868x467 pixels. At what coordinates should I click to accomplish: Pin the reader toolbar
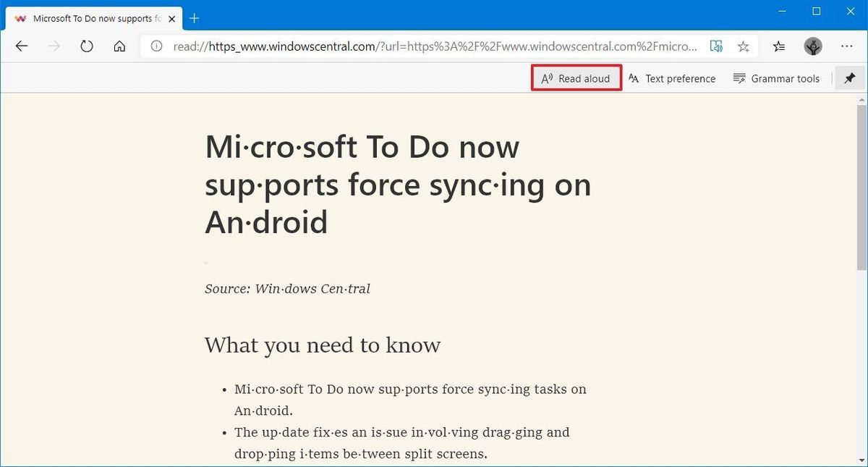(850, 77)
